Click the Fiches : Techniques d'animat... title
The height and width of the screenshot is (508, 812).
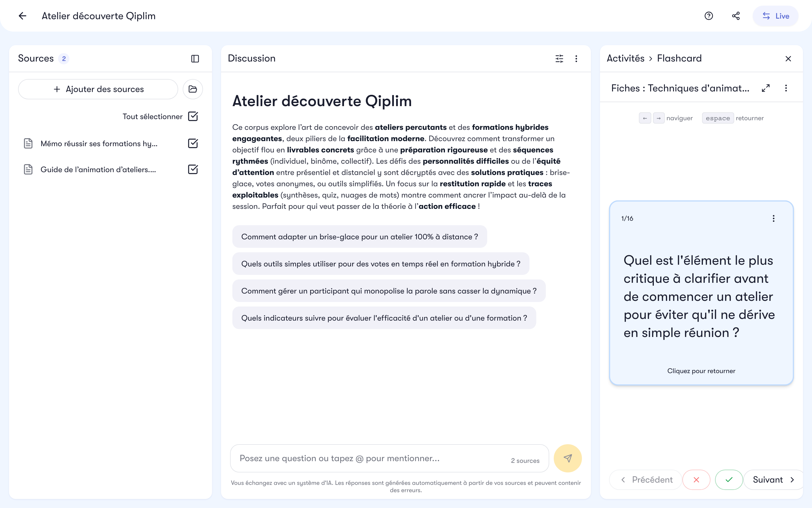coord(680,88)
